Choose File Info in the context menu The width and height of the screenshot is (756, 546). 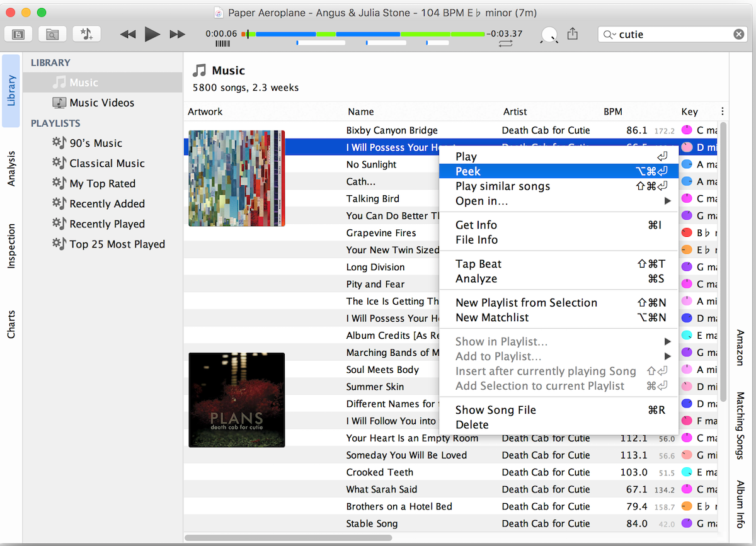point(559,240)
